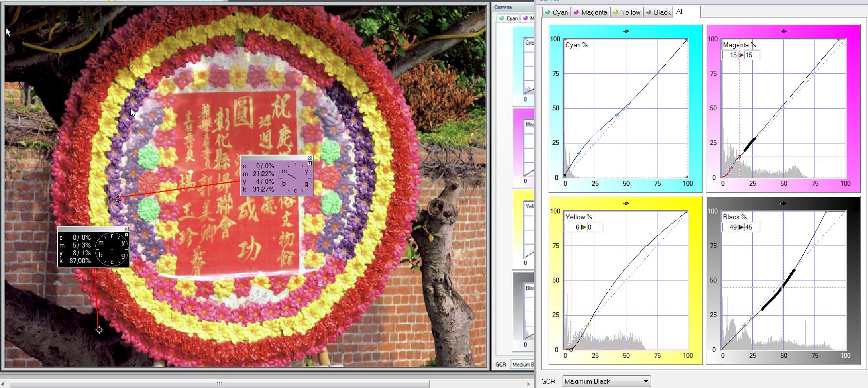Viewport: 868px width, 388px height.
Task: Click the Magenta output value field
Action: click(x=752, y=55)
